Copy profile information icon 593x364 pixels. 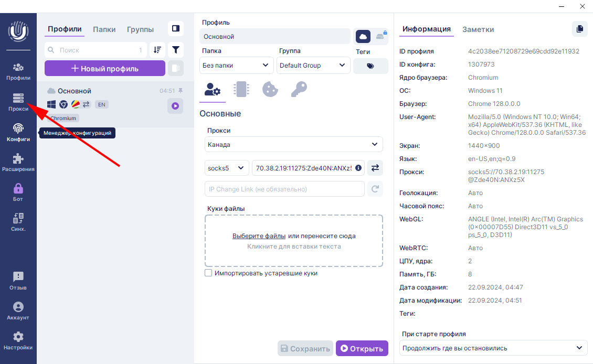click(x=579, y=29)
